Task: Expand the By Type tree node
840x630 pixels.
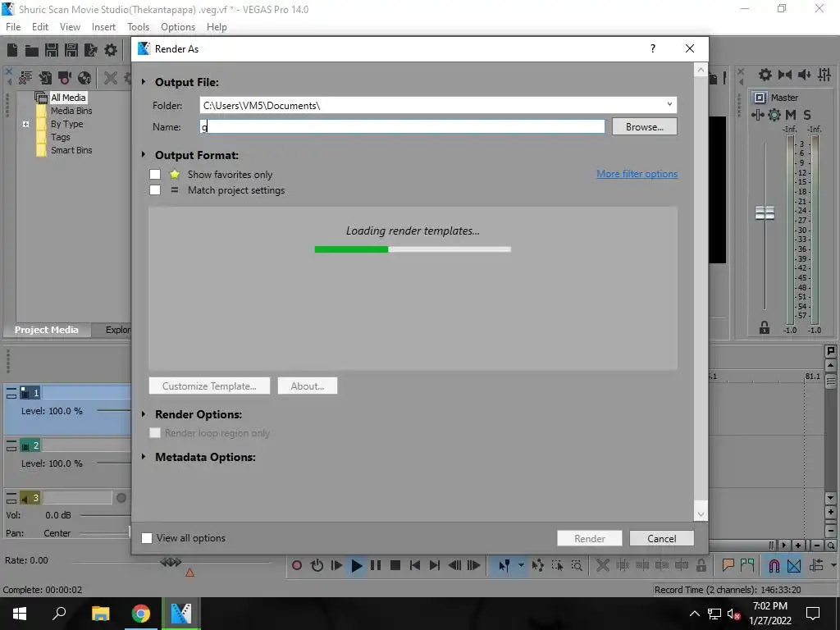Action: click(x=25, y=124)
